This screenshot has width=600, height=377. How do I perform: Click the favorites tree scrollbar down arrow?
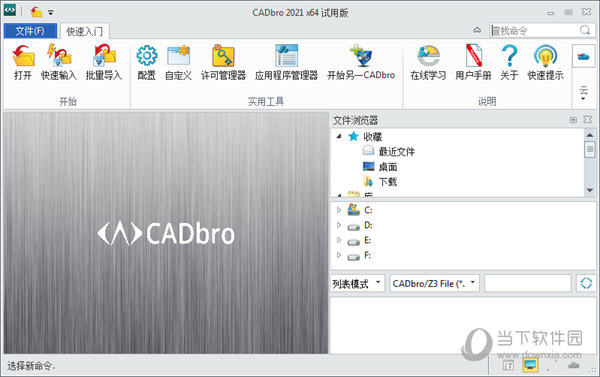coord(590,190)
